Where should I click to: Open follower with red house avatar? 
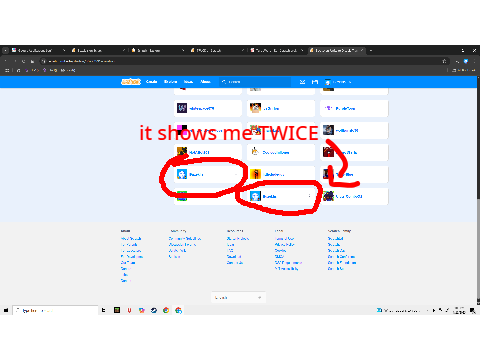[354, 152]
